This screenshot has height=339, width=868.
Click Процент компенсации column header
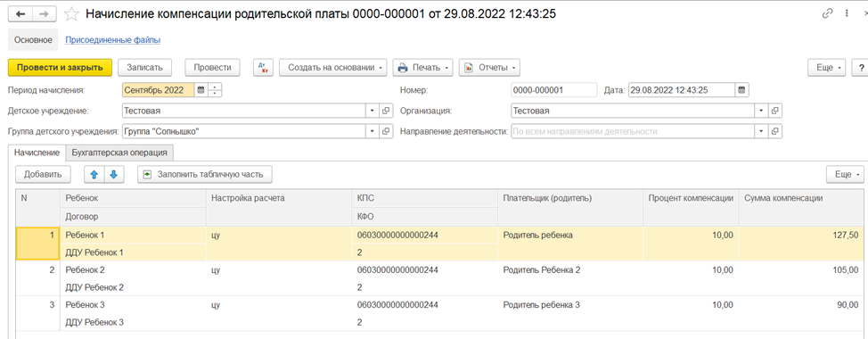click(691, 207)
